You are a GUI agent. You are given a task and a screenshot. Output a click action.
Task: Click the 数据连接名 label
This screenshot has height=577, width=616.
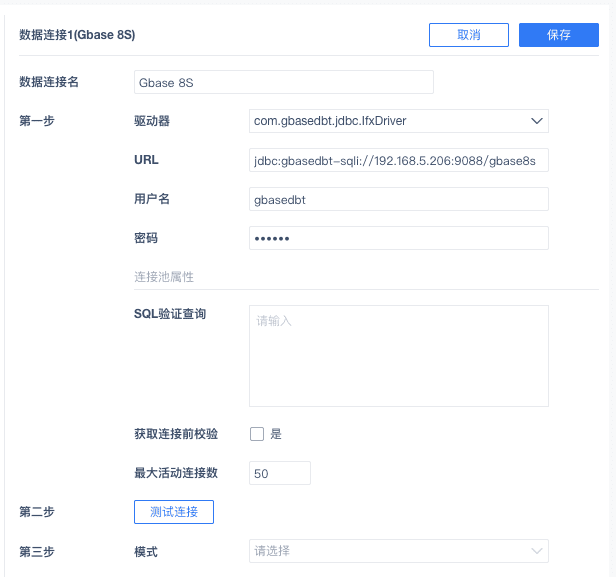click(49, 82)
